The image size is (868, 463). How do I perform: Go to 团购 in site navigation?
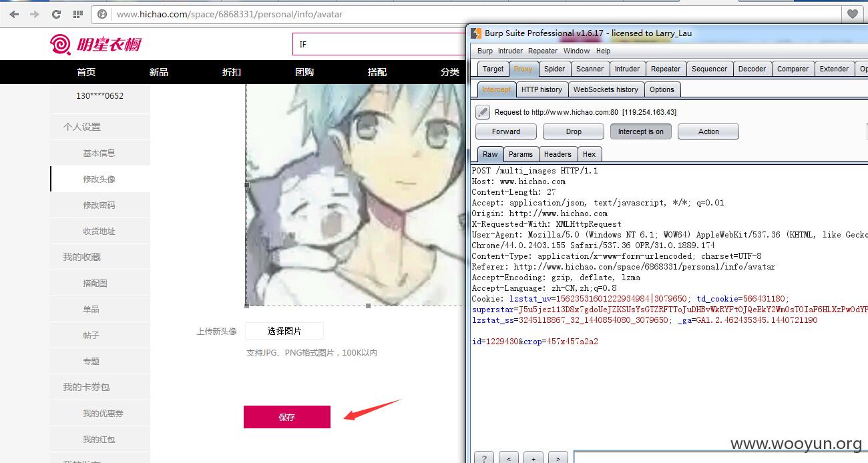click(304, 72)
